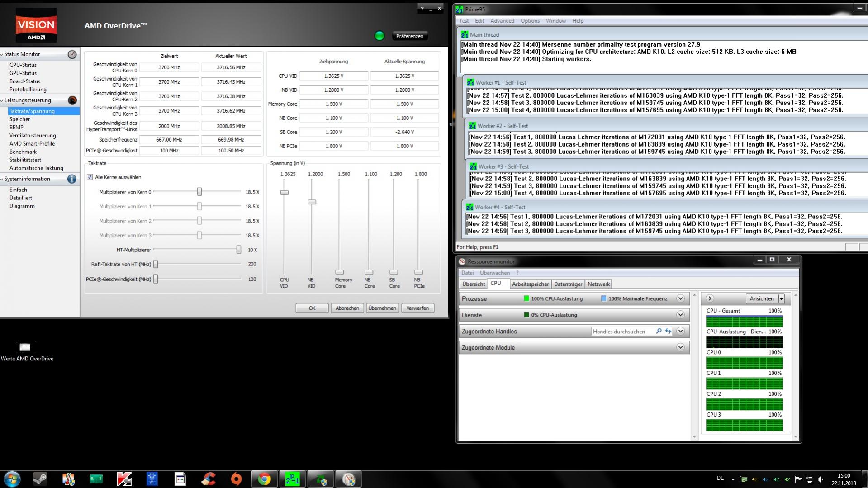Click the Worker #3 window icon in Prime95
This screenshot has width=868, height=488.
[x=473, y=166]
